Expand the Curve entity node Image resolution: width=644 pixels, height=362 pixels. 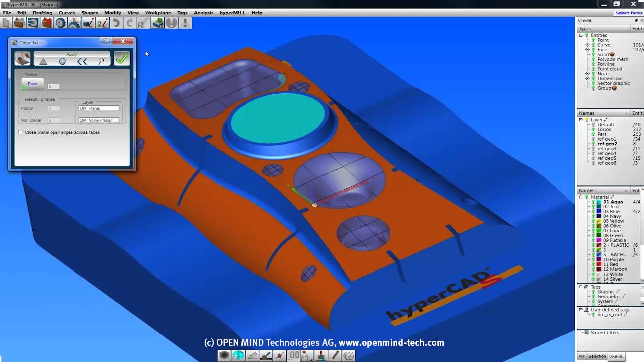pos(587,45)
